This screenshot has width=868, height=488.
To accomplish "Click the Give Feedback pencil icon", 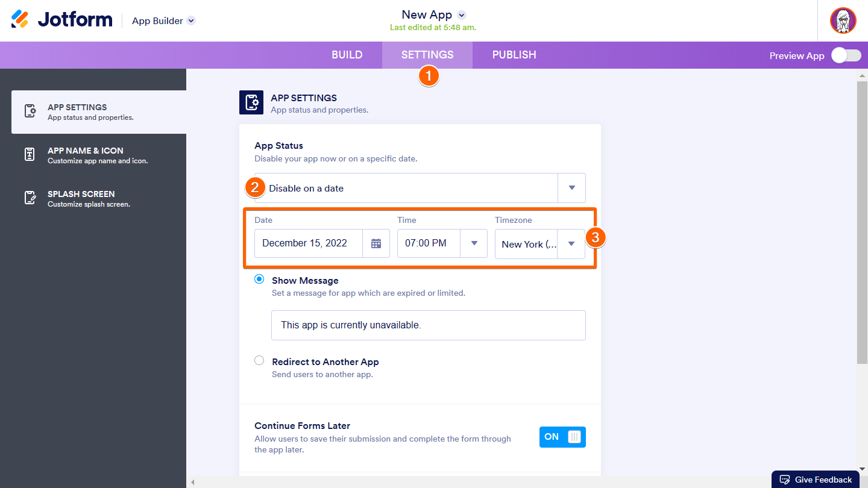I will click(x=785, y=480).
